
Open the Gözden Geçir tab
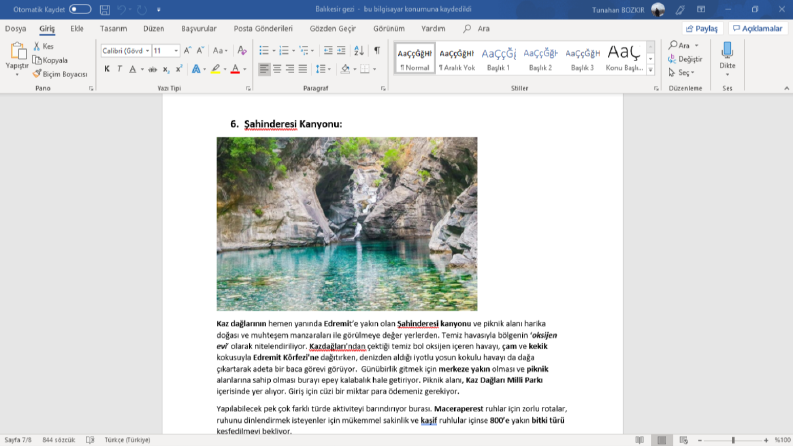coord(333,28)
